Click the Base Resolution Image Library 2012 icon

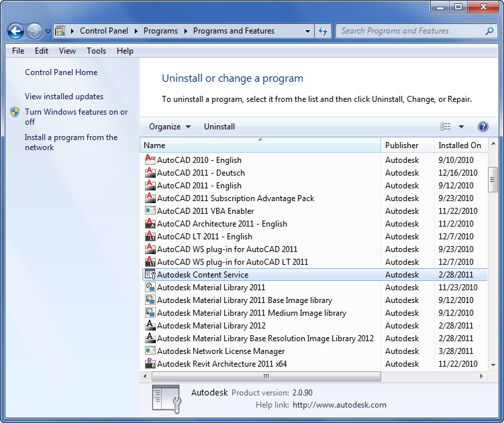(x=150, y=339)
